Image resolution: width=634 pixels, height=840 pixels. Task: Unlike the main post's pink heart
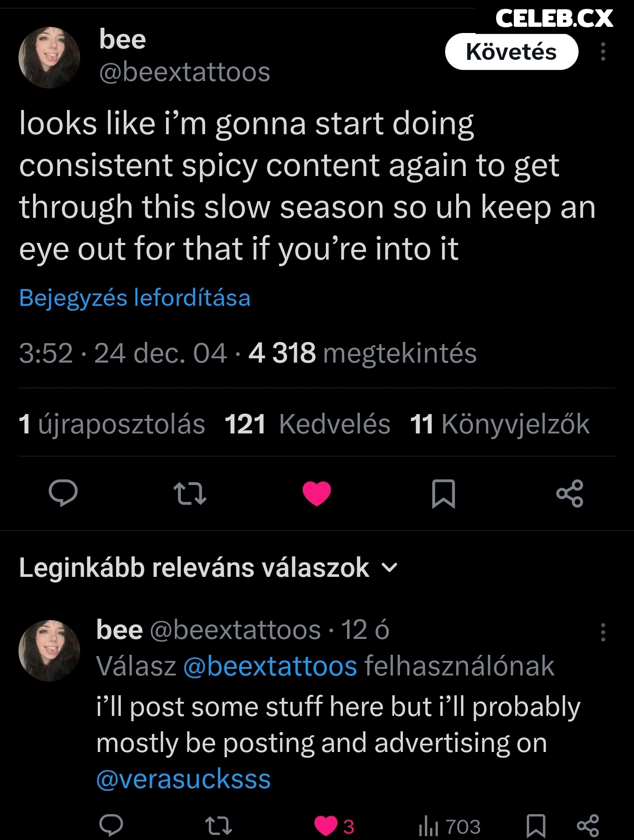(317, 493)
